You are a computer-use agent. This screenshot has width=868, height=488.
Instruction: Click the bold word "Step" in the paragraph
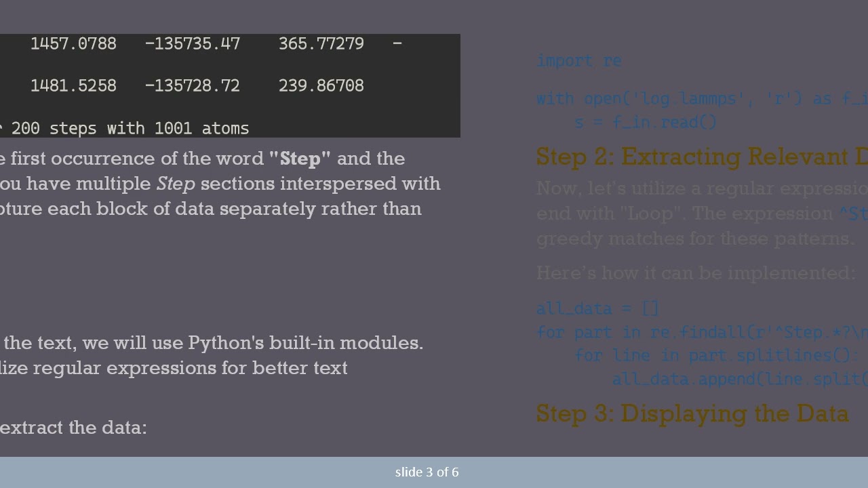(300, 159)
